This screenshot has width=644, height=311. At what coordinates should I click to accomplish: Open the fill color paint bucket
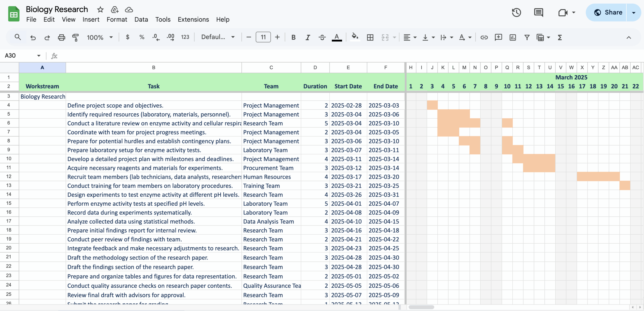pos(355,37)
